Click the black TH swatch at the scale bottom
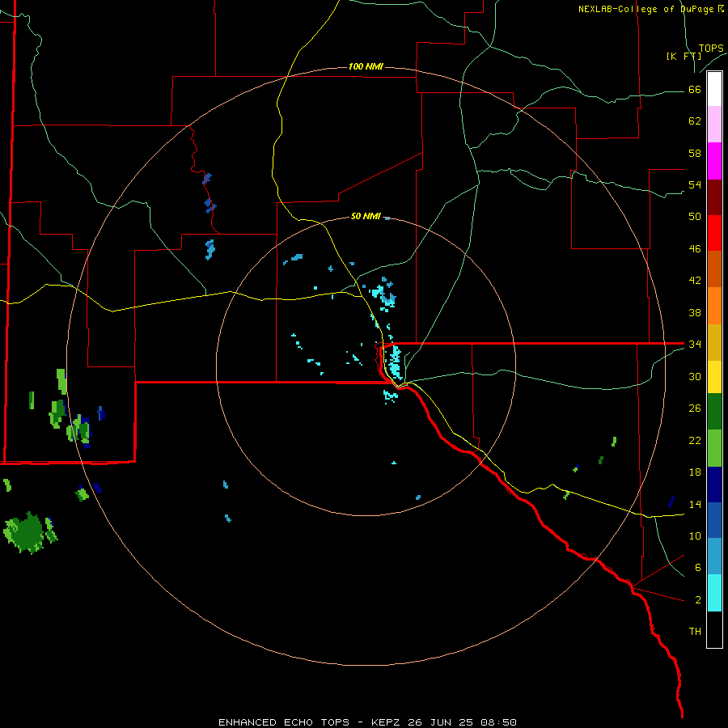The width and height of the screenshot is (728, 728). coord(714,629)
